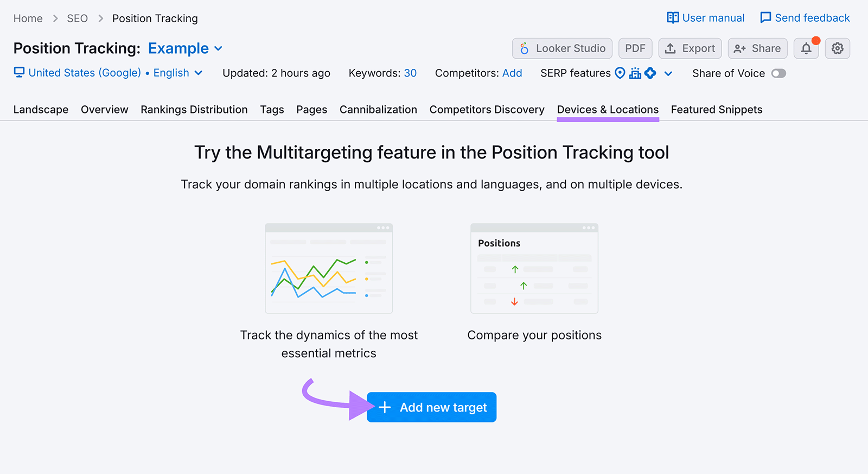Open settings gear for this campaign
The height and width of the screenshot is (474, 868).
(x=838, y=49)
